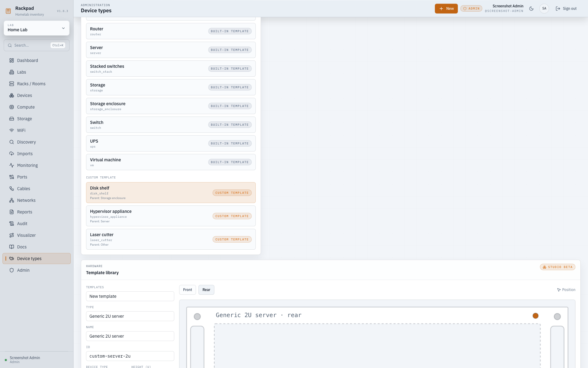Focus the sidebar Search field
This screenshot has width=588, height=368.
coord(36,45)
